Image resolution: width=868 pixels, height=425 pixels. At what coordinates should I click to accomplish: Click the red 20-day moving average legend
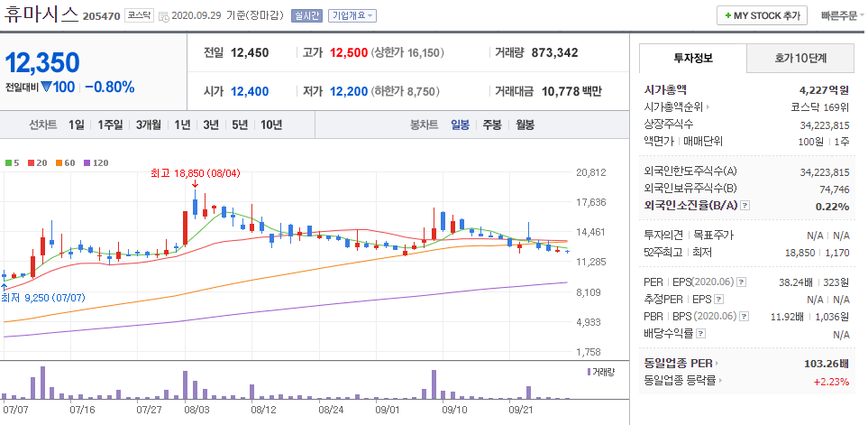coord(37,163)
